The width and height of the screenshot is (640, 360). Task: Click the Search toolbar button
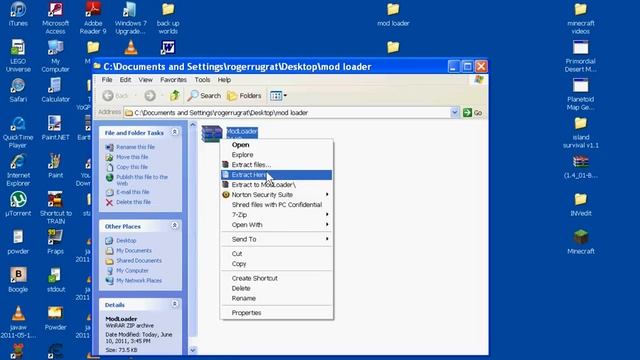pos(204,96)
